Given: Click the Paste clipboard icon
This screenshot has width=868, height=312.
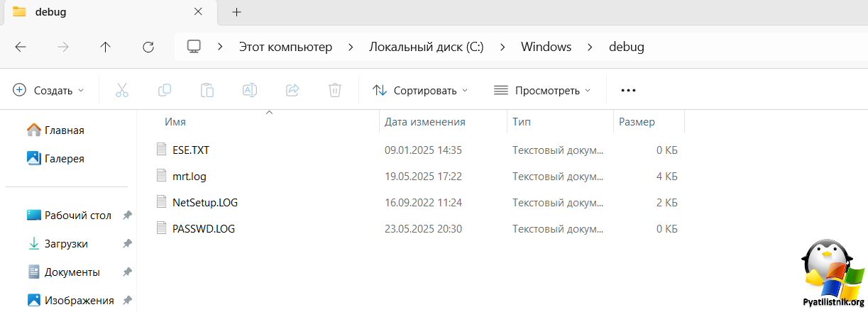Looking at the screenshot, I should [207, 90].
